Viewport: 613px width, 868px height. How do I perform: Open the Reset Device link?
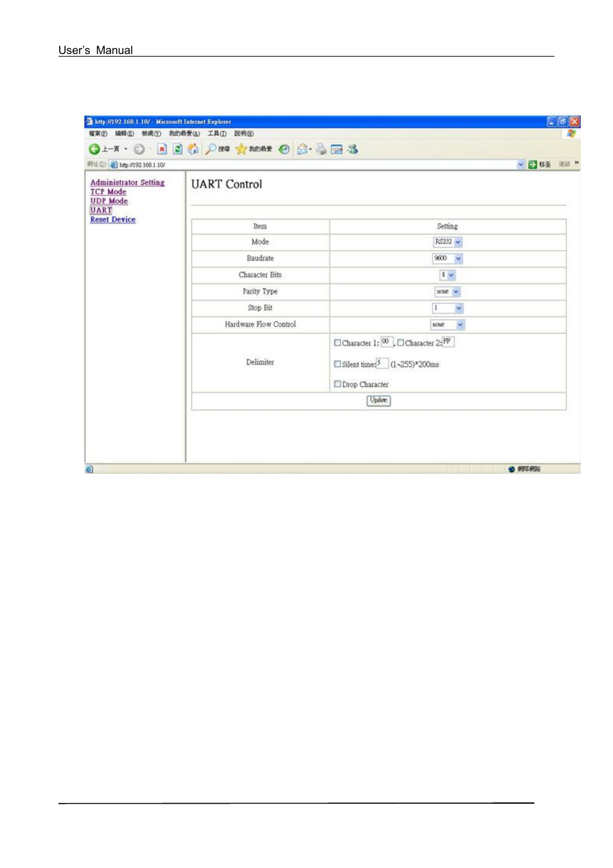[x=112, y=219]
